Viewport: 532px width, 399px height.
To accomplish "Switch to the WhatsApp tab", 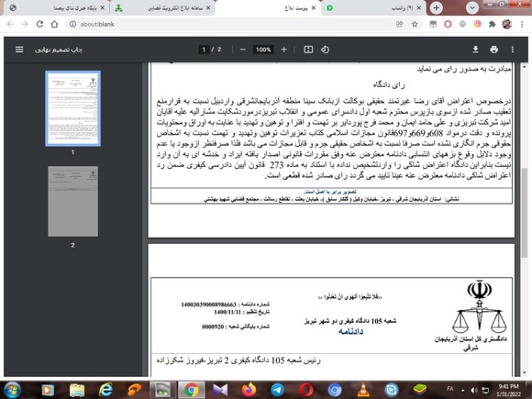I will tap(373, 8).
